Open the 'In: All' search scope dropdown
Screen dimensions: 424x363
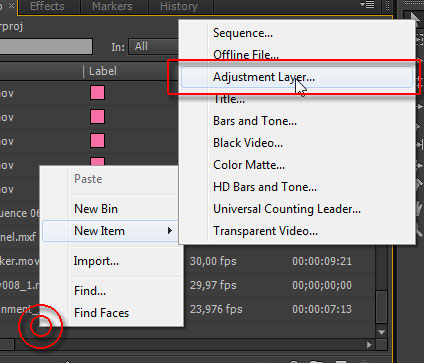[x=154, y=46]
